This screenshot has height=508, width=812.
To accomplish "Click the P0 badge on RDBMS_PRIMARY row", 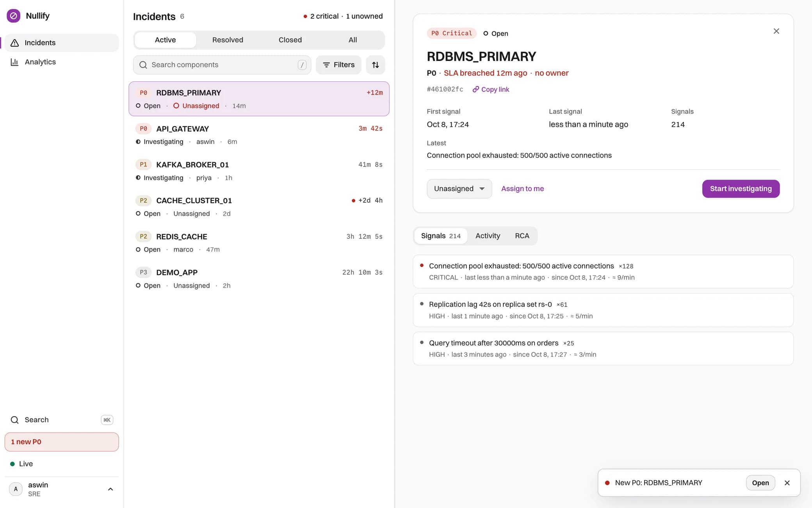I will click(143, 93).
